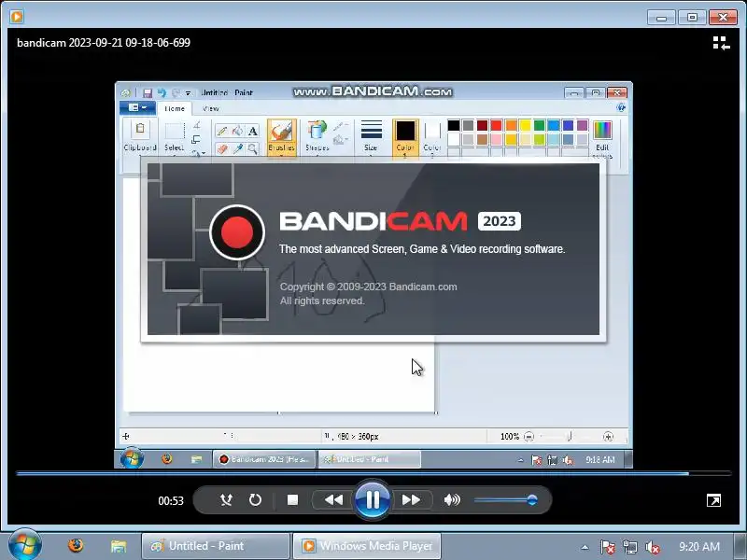
Task: Select Color 2 box in recorded Paint
Action: coord(432,137)
